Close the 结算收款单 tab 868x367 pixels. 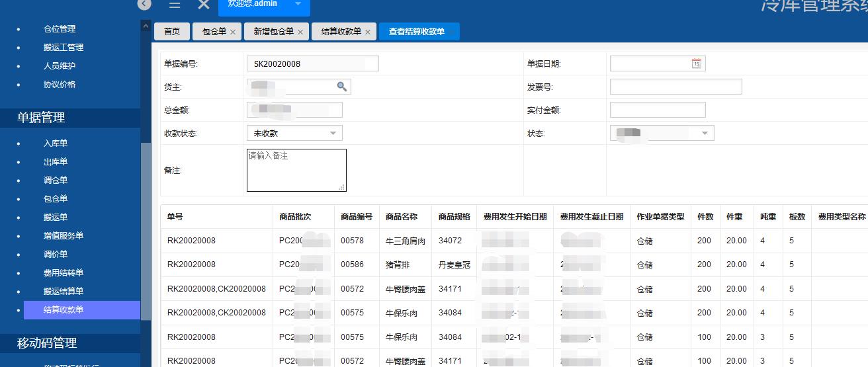(368, 32)
